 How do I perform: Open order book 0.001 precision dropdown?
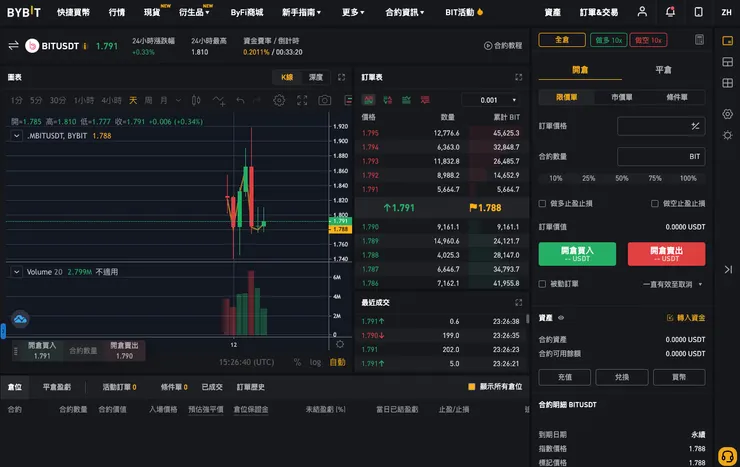point(492,100)
